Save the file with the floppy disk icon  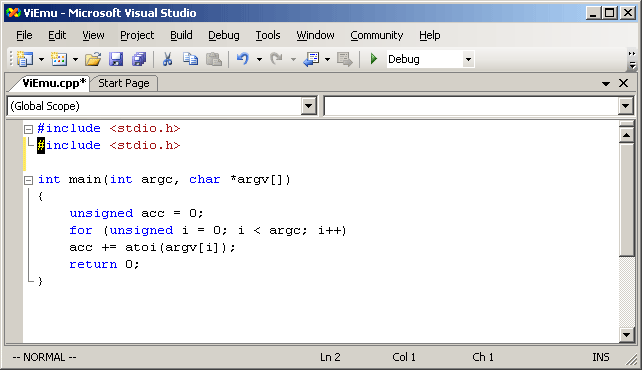[116, 59]
